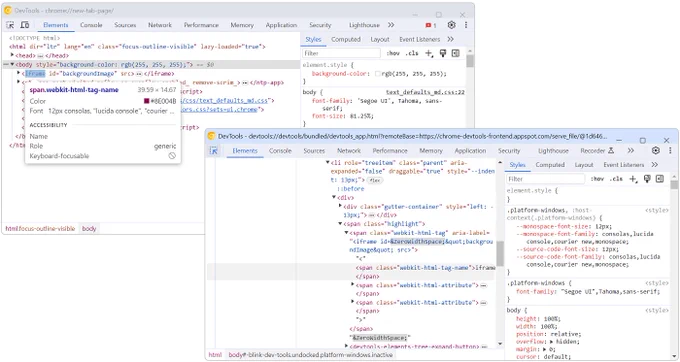Select the inspect element icon in front DevTools window
680x362 pixels.
214,150
